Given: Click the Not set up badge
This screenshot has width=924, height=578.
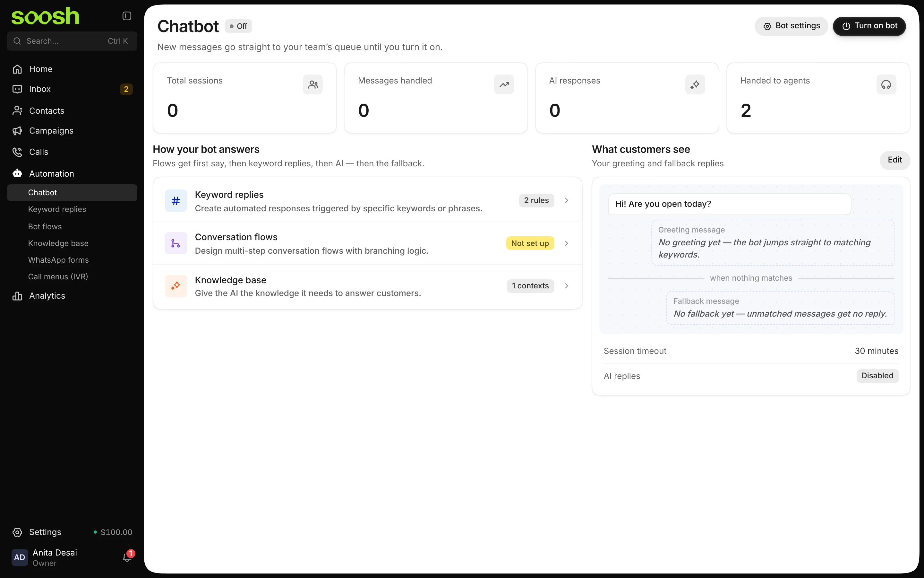Looking at the screenshot, I should point(530,243).
